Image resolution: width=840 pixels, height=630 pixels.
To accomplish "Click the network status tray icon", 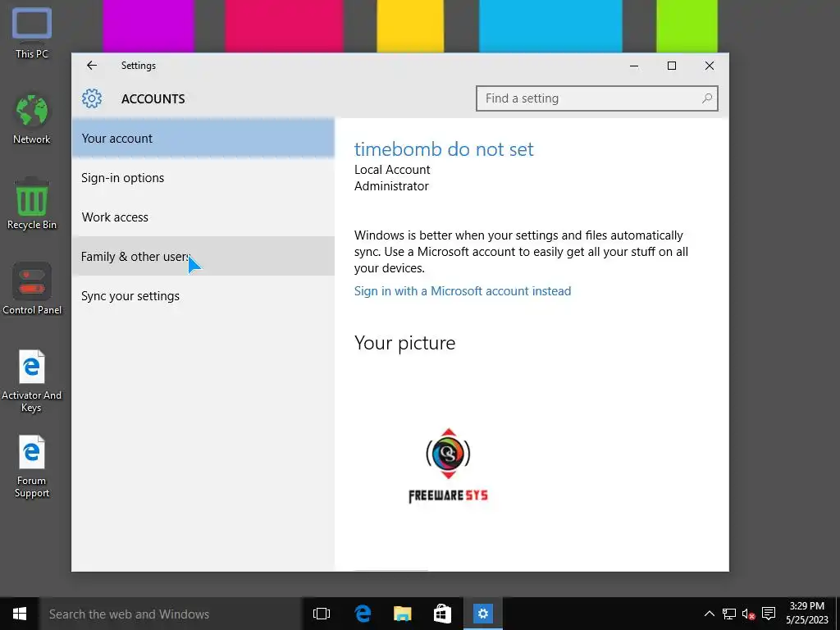I will pyautogui.click(x=728, y=614).
